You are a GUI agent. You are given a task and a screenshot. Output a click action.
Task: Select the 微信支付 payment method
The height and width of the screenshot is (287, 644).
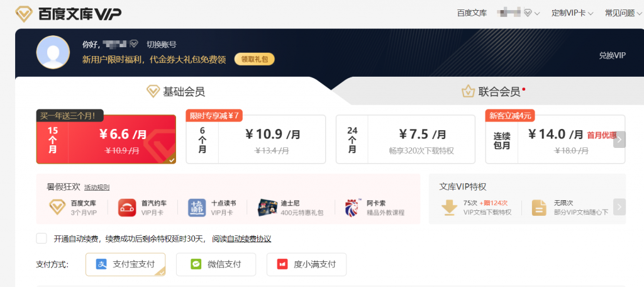point(216,264)
